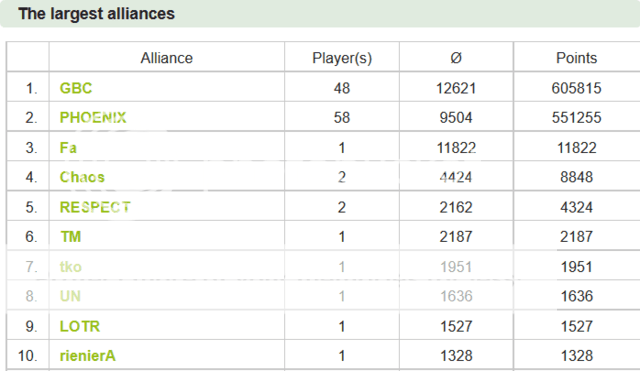Visit the Chaos alliance profile
Screen dimensions: 640x371
point(82,177)
